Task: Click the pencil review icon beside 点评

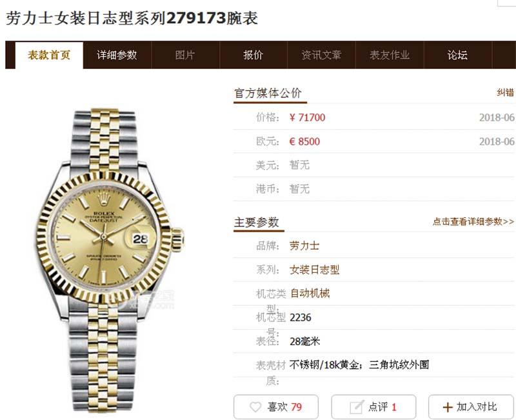Action: tap(357, 407)
